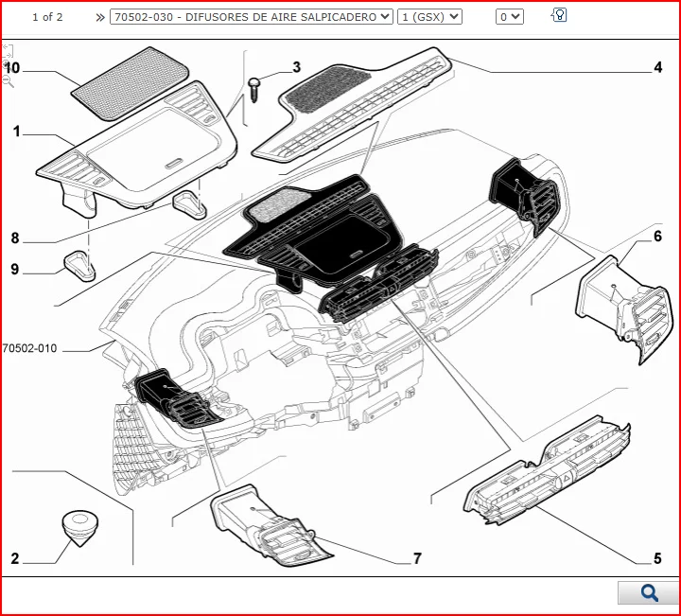Open the 1 (GSX) variant dropdown
The image size is (681, 616).
click(429, 17)
